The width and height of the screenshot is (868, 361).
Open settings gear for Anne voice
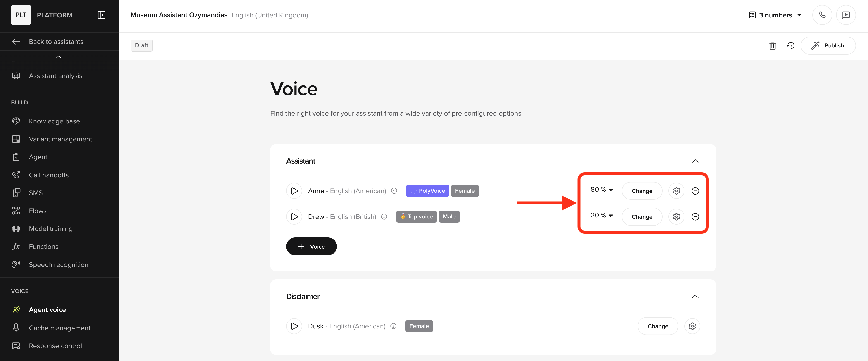(x=676, y=191)
